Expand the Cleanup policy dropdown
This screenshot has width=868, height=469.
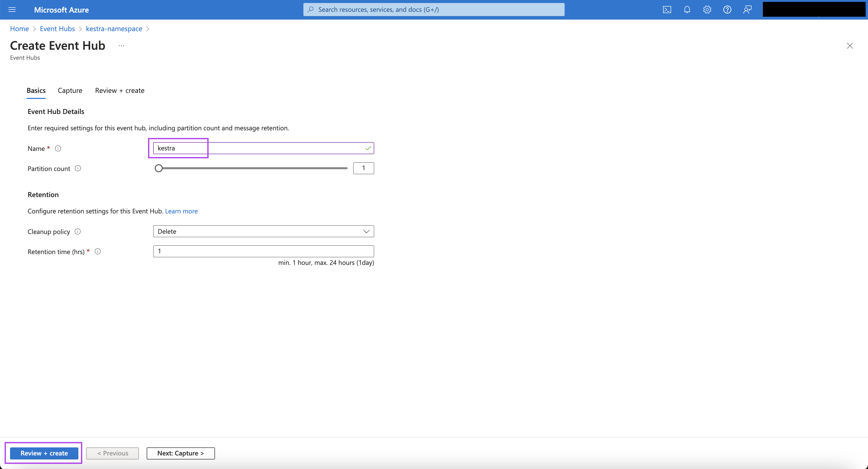pyautogui.click(x=263, y=231)
